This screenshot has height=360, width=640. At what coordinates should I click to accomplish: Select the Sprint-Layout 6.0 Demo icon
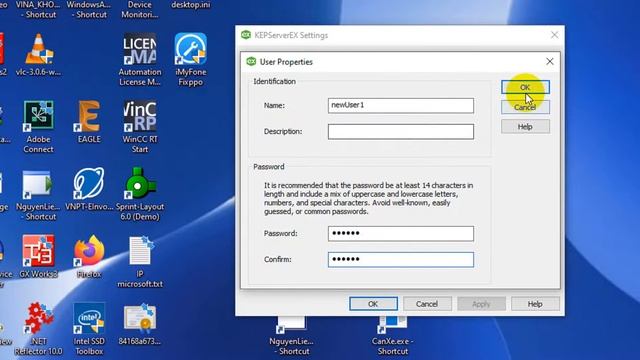point(140,194)
